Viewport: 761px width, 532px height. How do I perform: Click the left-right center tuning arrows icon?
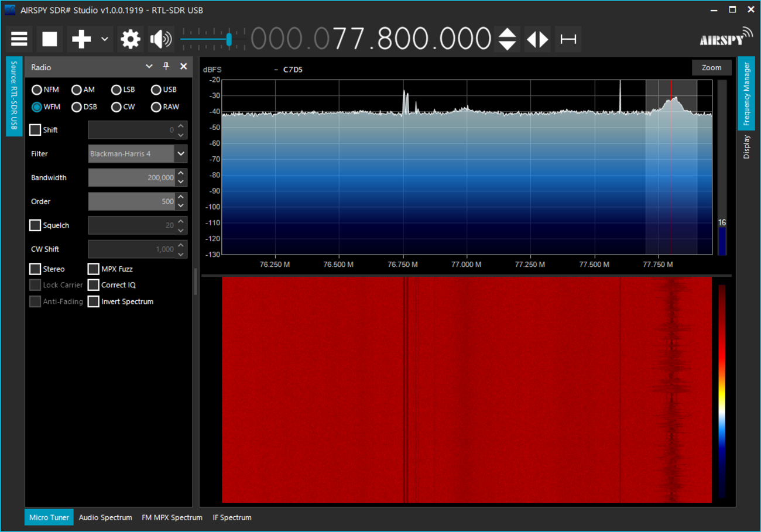coord(537,39)
